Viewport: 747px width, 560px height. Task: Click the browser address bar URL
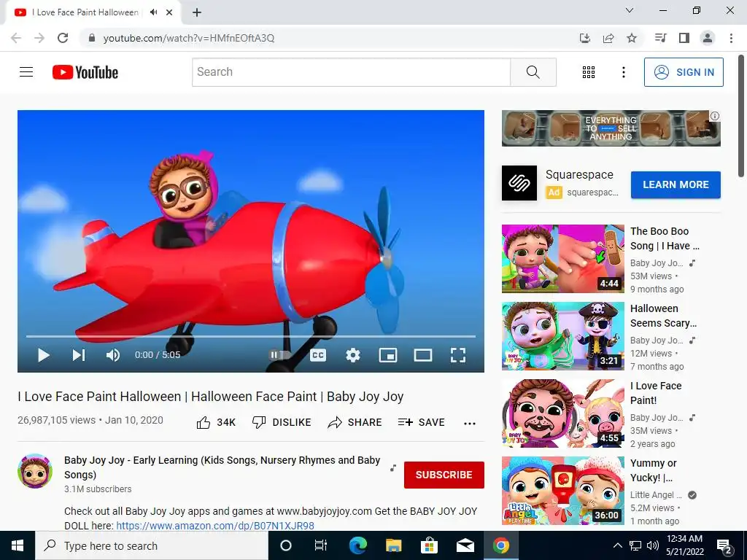tap(189, 38)
